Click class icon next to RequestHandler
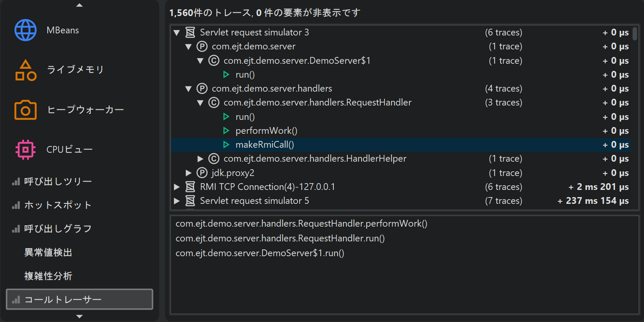The image size is (644, 322). tap(214, 103)
